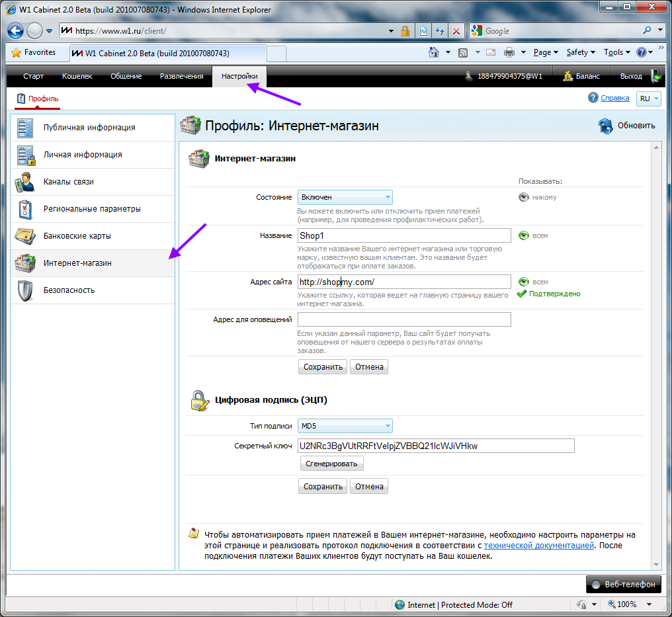The width and height of the screenshot is (672, 617).
Task: Open Публичная информация in sidebar
Action: (93, 128)
